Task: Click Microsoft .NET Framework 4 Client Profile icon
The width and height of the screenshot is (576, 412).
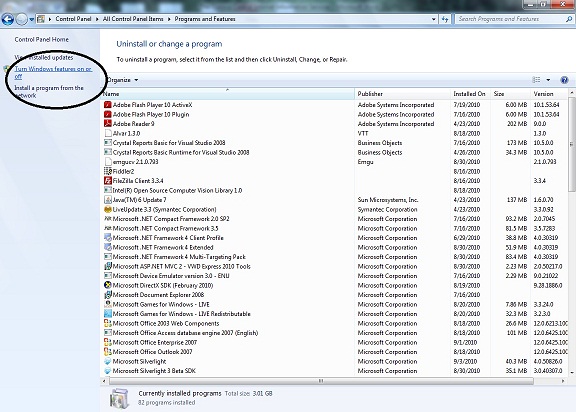Action: (108, 238)
